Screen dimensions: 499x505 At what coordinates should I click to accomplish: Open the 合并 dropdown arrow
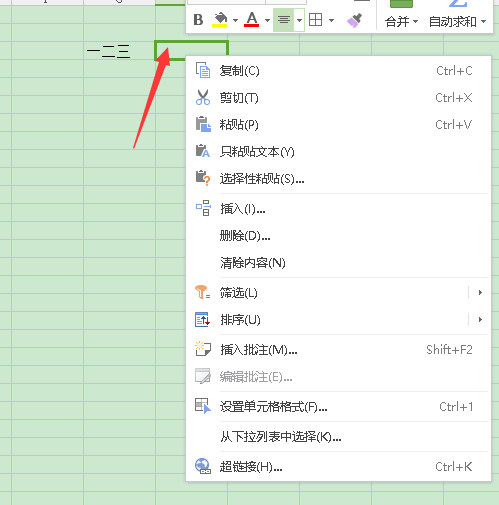point(415,22)
